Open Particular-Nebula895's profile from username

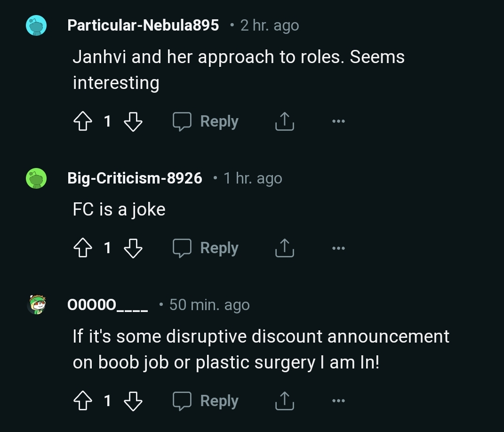(143, 25)
